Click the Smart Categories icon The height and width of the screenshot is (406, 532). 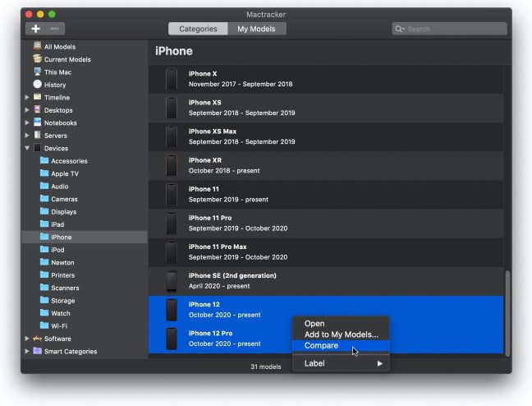pos(37,351)
